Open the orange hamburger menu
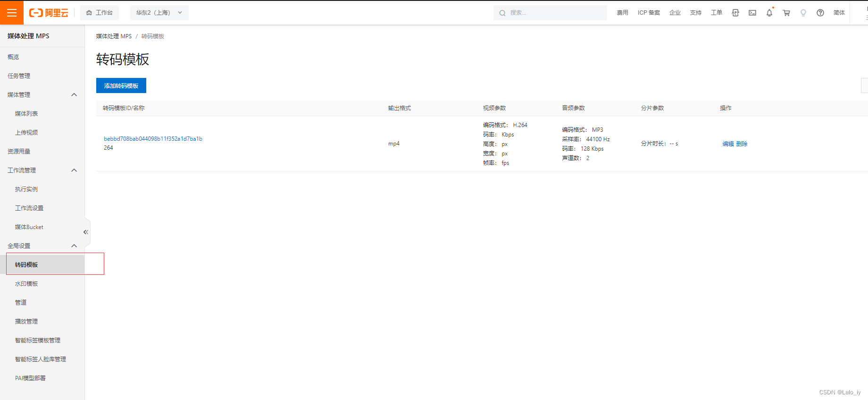Image resolution: width=868 pixels, height=400 pixels. pyautogui.click(x=12, y=13)
